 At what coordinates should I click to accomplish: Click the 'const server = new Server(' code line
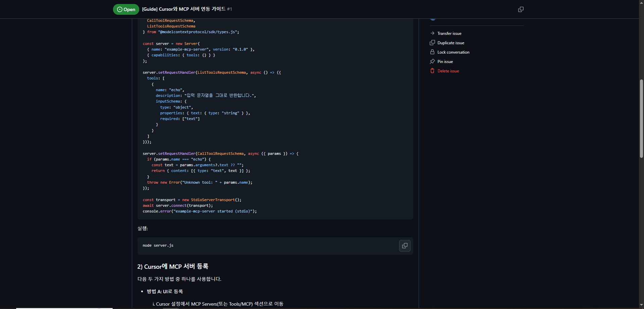pyautogui.click(x=171, y=44)
